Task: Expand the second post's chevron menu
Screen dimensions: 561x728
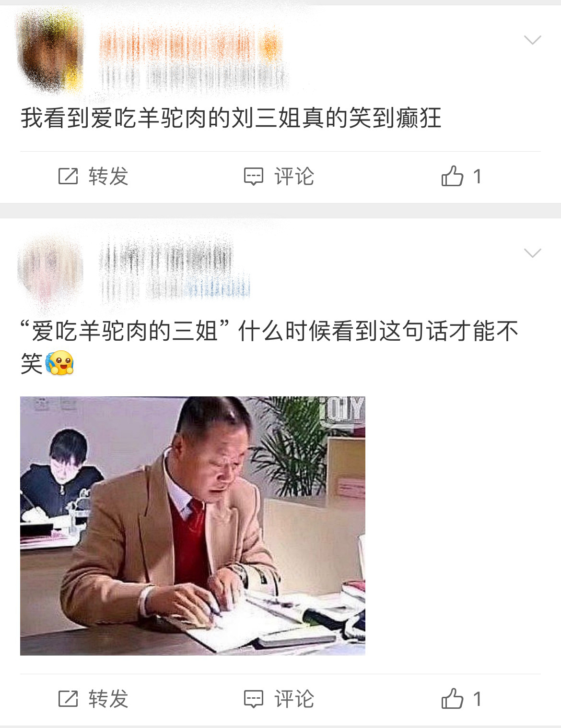Action: click(533, 253)
